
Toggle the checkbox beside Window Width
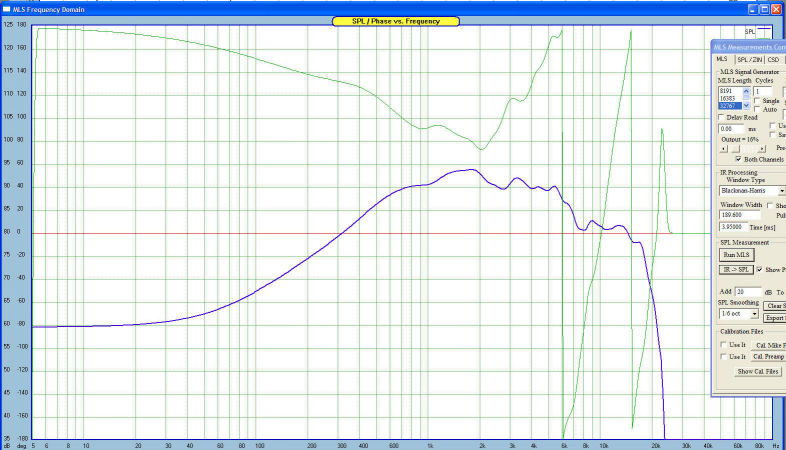coord(770,205)
